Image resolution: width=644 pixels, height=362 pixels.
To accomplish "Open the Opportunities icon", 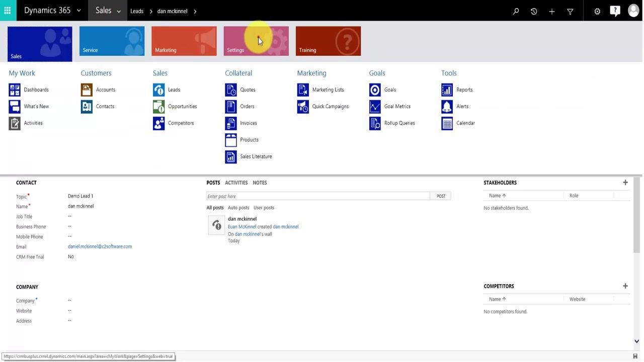I will point(158,106).
